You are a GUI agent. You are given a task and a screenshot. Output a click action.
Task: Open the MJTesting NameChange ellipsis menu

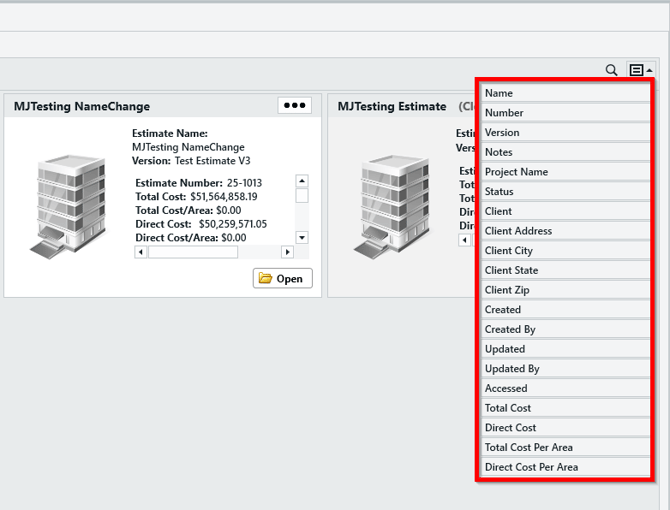[x=294, y=105]
